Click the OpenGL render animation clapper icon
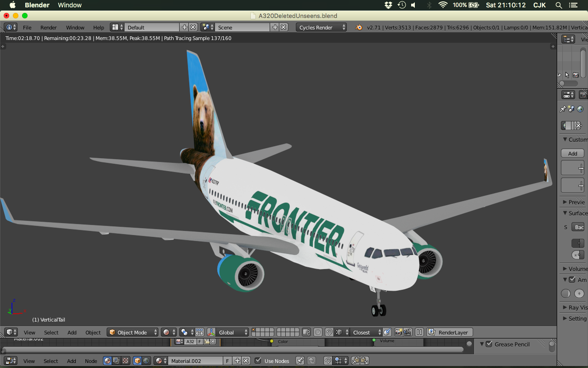The width and height of the screenshot is (588, 368). (x=407, y=332)
